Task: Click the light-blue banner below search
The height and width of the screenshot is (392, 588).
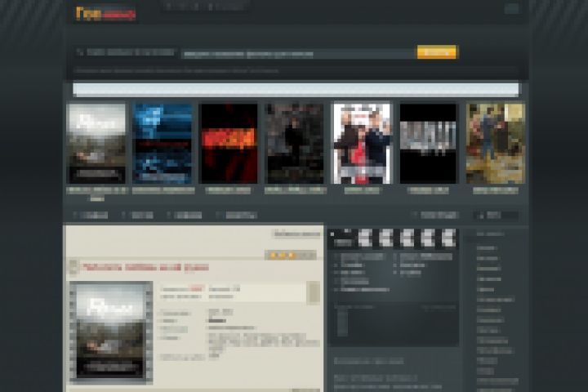Action: pyautogui.click(x=296, y=90)
